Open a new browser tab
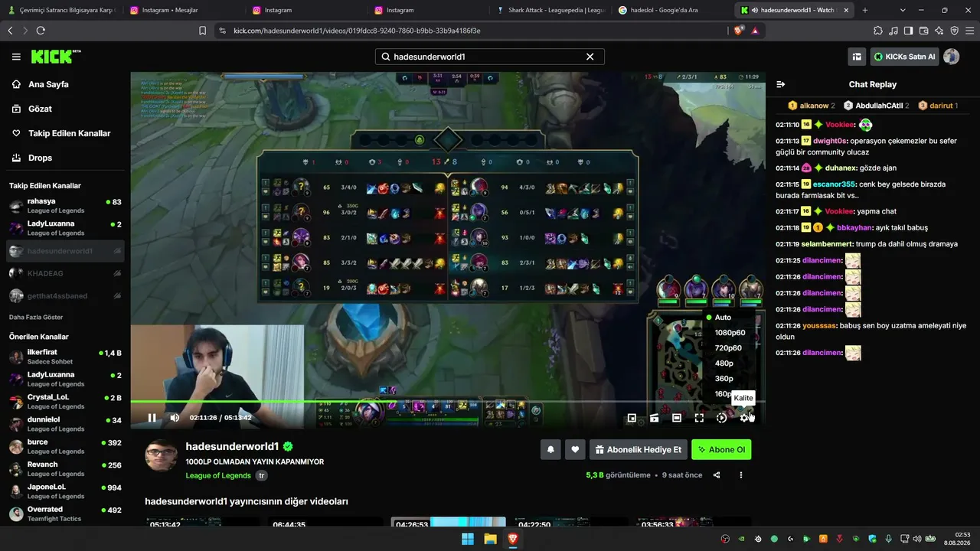980x551 pixels. click(865, 10)
